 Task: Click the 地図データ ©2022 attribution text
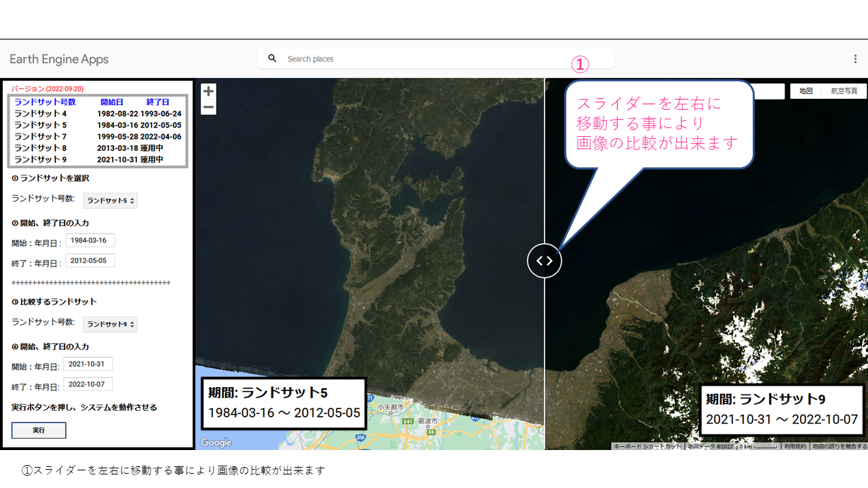(710, 447)
